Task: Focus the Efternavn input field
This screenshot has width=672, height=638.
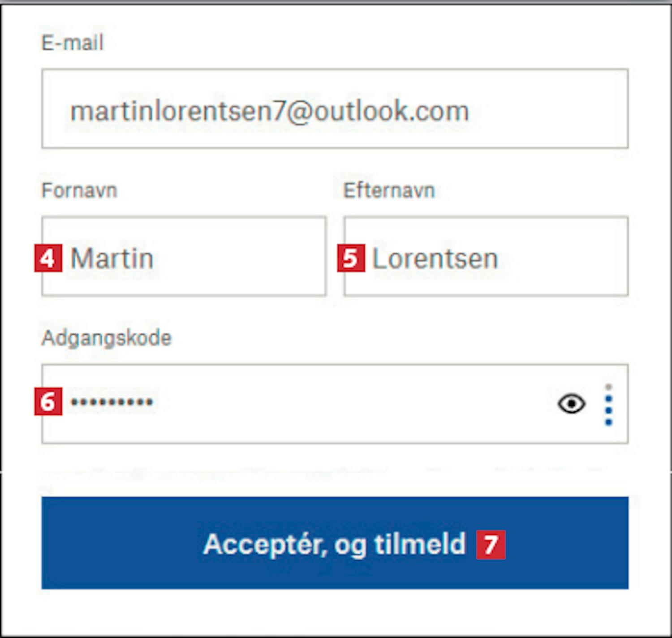Action: pyautogui.click(x=560, y=257)
